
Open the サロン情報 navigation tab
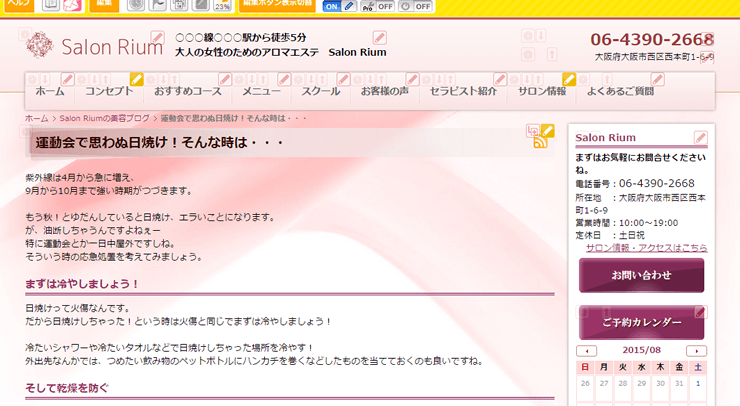point(542,91)
